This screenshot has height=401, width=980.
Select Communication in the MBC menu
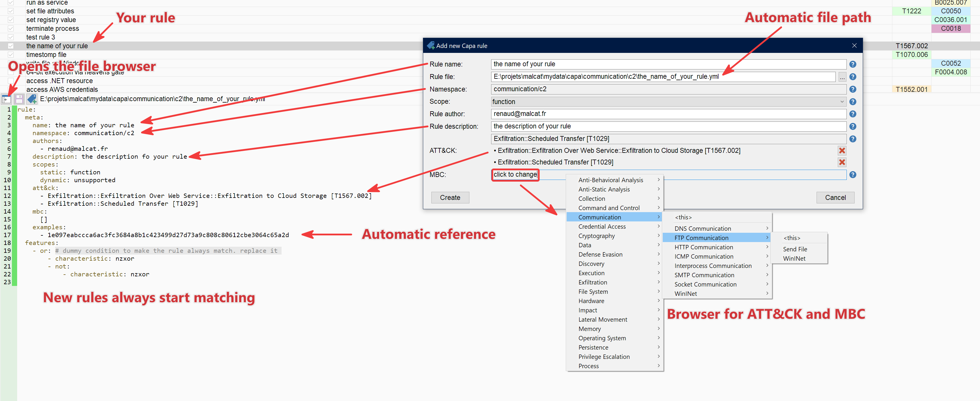[615, 217]
